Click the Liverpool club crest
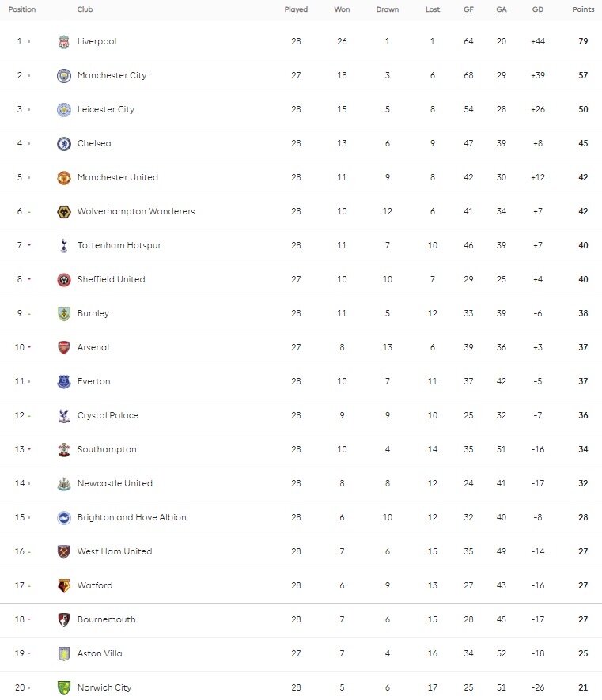Screen dimensions: 602x700 pyautogui.click(x=64, y=42)
